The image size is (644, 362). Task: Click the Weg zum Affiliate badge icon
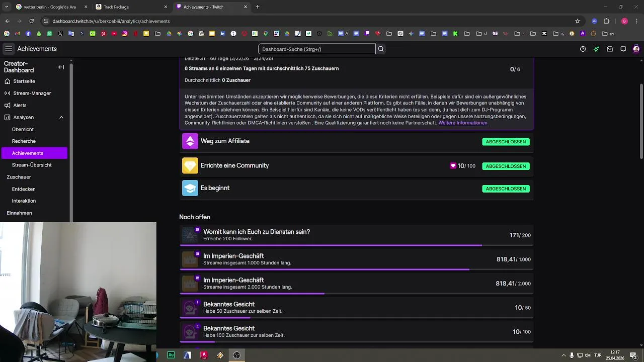pyautogui.click(x=190, y=141)
